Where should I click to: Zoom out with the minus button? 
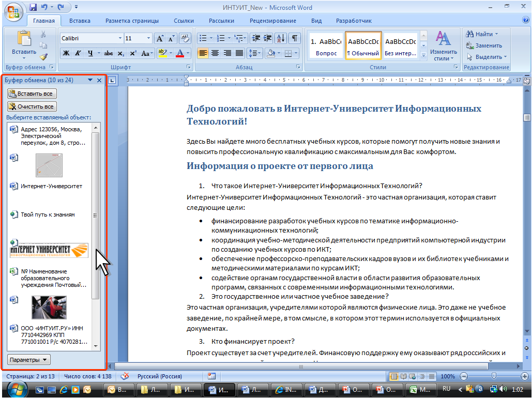[464, 376]
